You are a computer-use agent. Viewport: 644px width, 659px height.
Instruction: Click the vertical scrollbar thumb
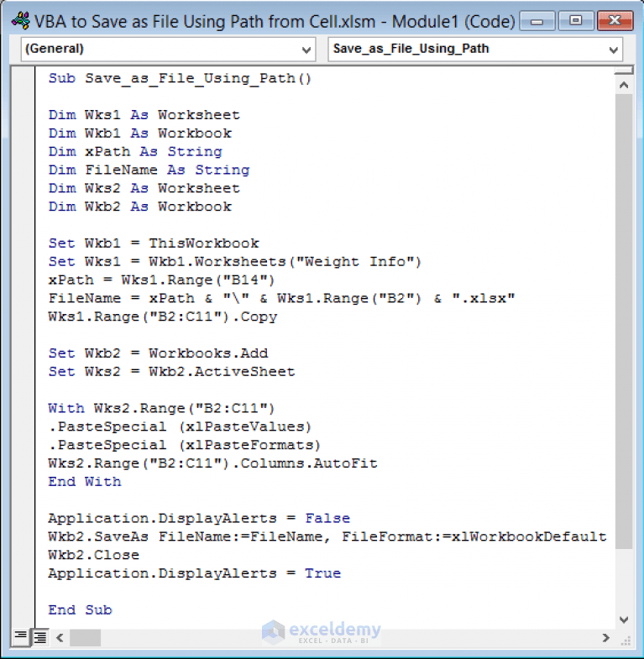click(x=624, y=322)
